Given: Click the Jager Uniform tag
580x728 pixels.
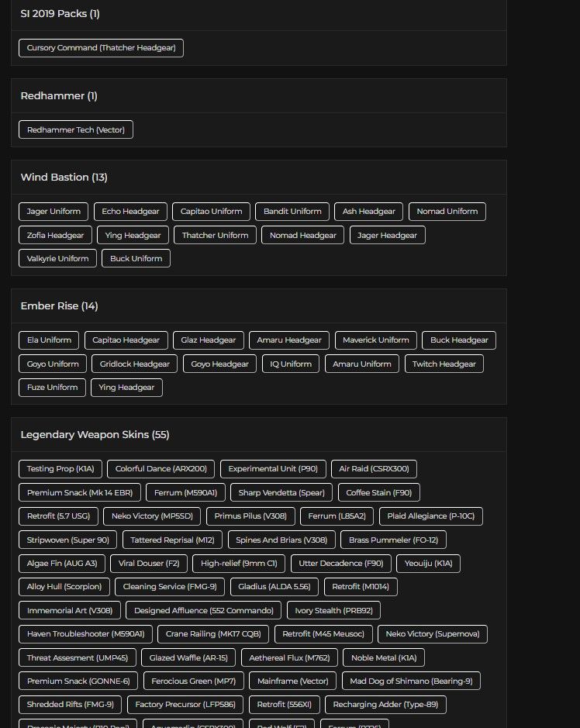Looking at the screenshot, I should coord(54,212).
